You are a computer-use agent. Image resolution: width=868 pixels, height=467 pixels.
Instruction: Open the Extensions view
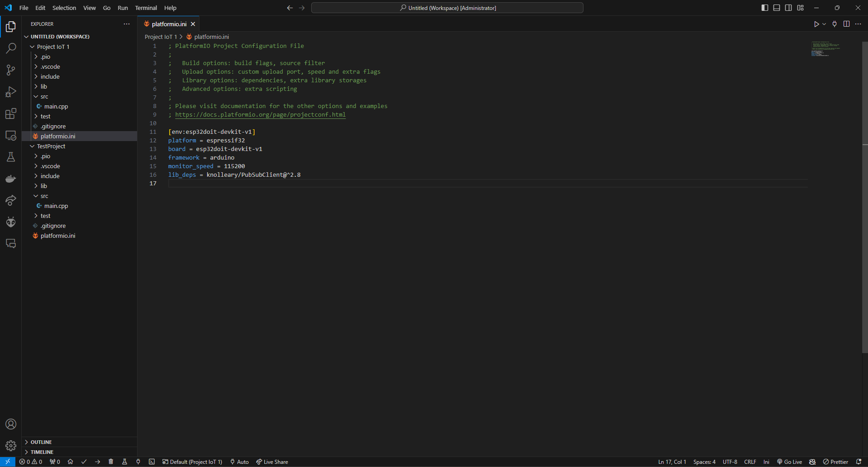click(11, 113)
